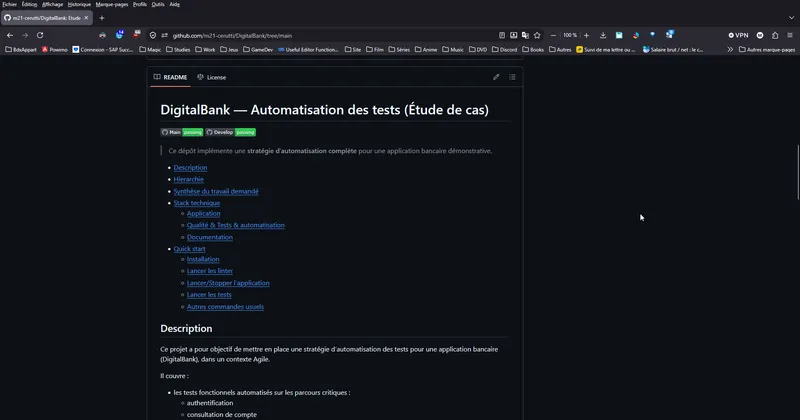Expand the Studies bookmark folder
Screen dimensions: 800x420
pyautogui.click(x=178, y=50)
